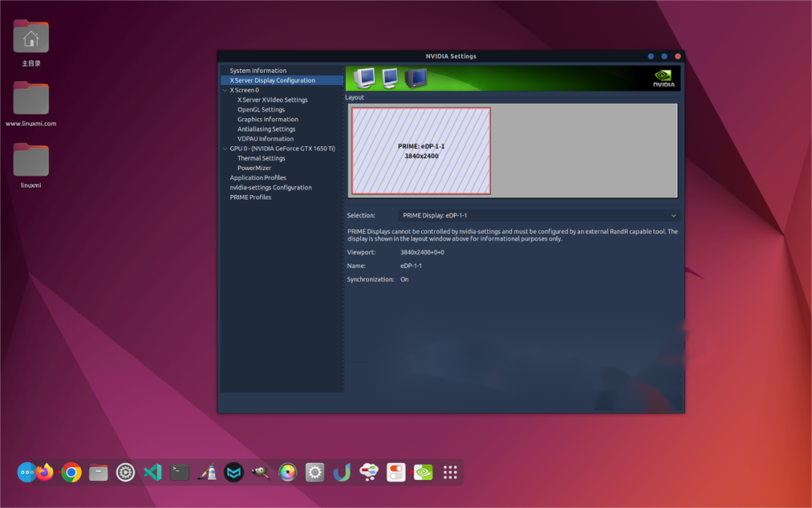812x508 pixels.
Task: Launch GIMP from the dock
Action: pos(260,472)
